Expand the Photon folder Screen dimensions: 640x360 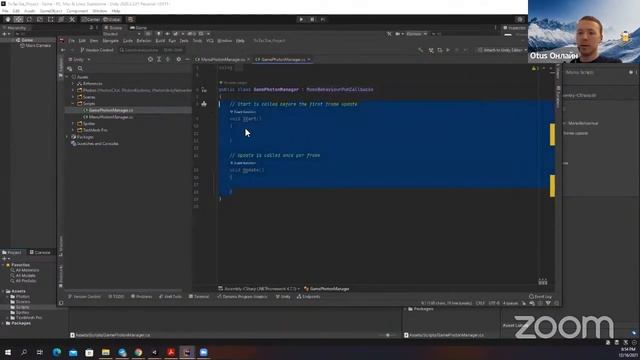click(73, 90)
